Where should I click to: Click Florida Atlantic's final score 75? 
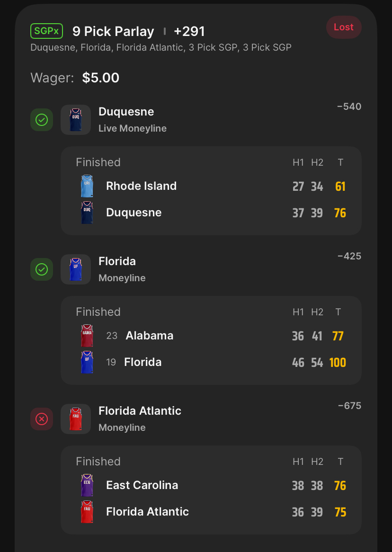(340, 512)
